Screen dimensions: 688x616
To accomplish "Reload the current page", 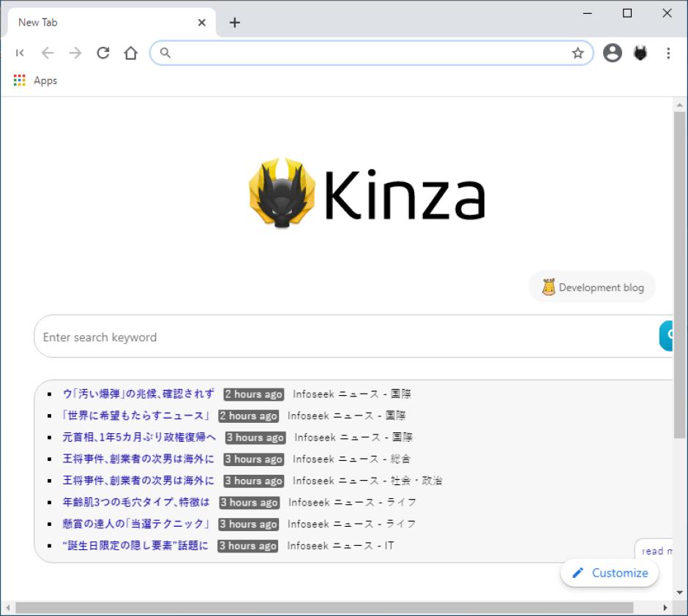I will (103, 53).
